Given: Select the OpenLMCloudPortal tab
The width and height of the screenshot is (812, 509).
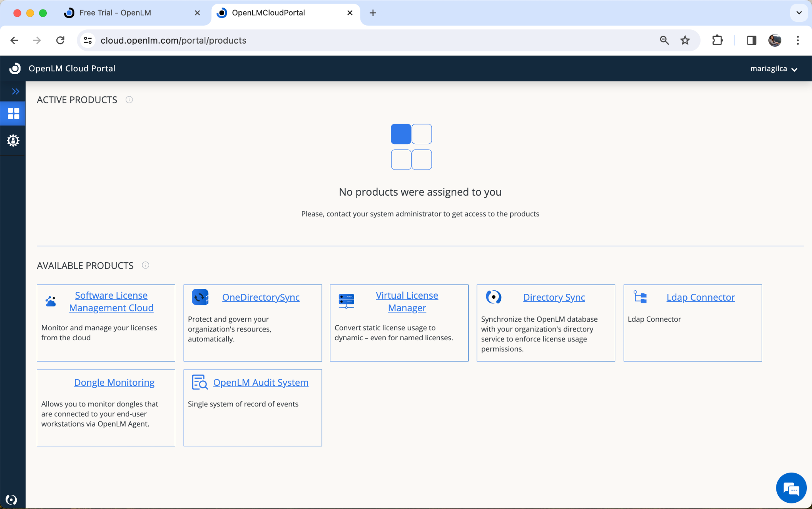Looking at the screenshot, I should coord(268,13).
